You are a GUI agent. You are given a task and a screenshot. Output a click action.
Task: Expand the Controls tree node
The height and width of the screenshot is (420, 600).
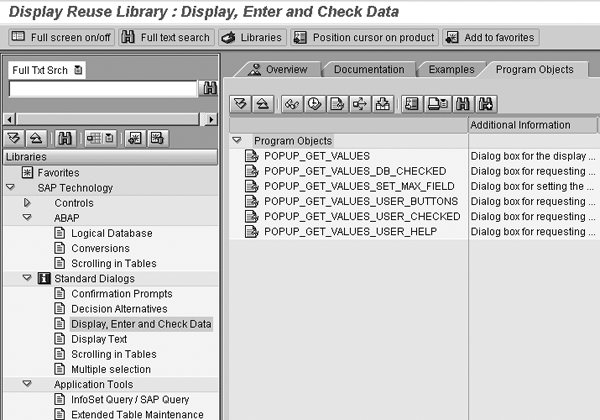27,203
